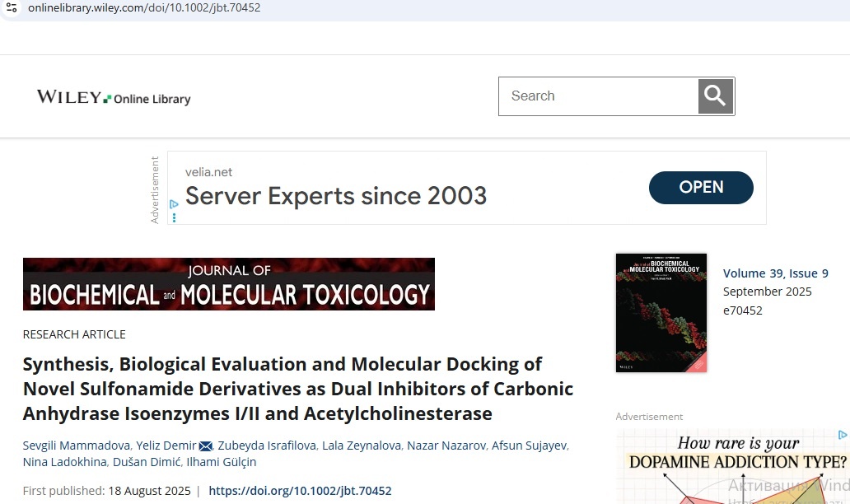Click the journal cover thumbnail image
This screenshot has width=850, height=504.
pos(661,313)
